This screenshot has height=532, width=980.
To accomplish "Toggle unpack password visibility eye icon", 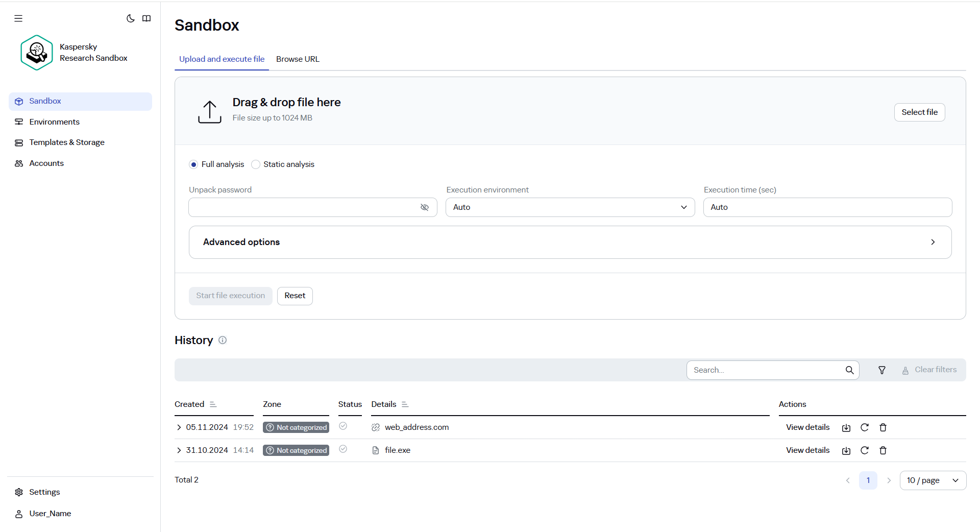I will click(x=424, y=207).
